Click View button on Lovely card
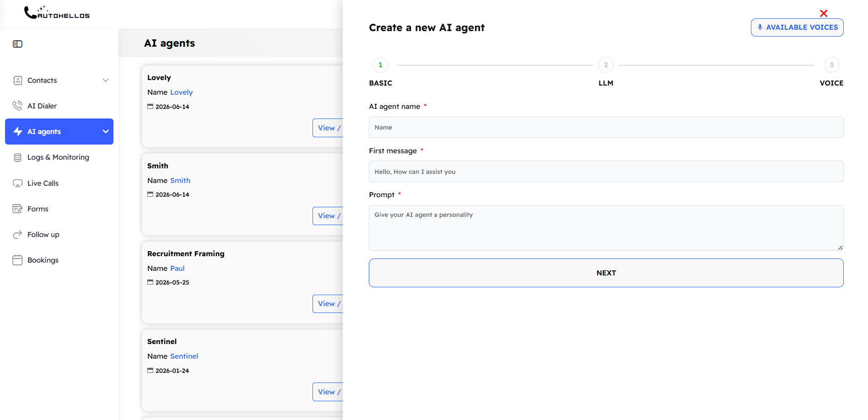868x420 pixels. [x=328, y=128]
